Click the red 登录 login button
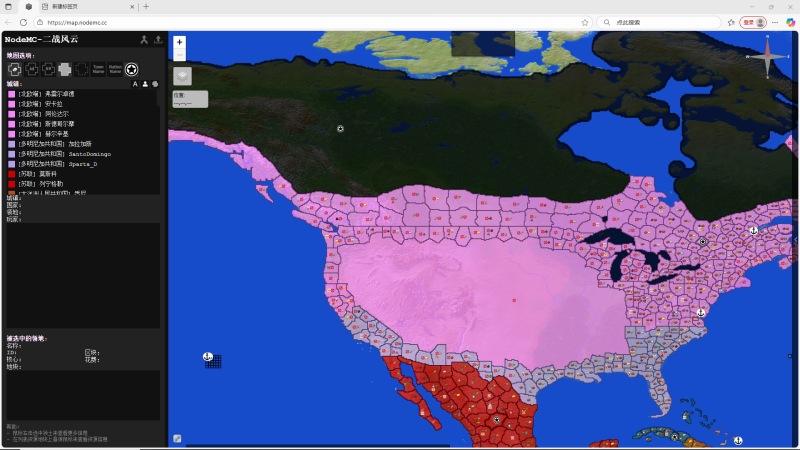The image size is (800, 450). [754, 22]
